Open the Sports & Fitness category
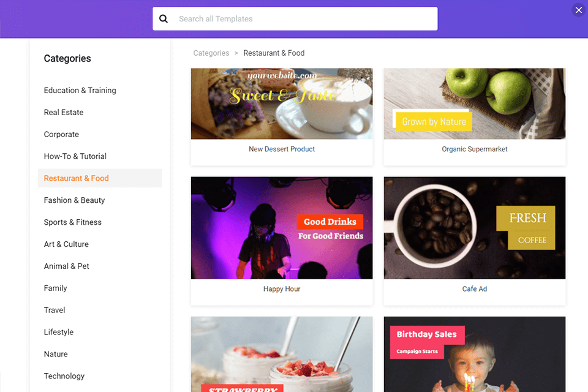The height and width of the screenshot is (392, 588). 73,222
